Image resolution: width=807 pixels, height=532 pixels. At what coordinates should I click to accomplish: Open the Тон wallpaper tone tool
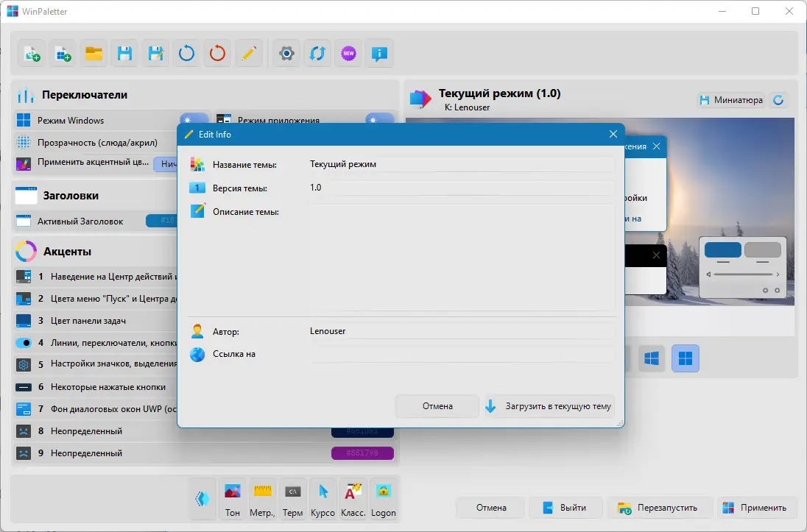[233, 499]
